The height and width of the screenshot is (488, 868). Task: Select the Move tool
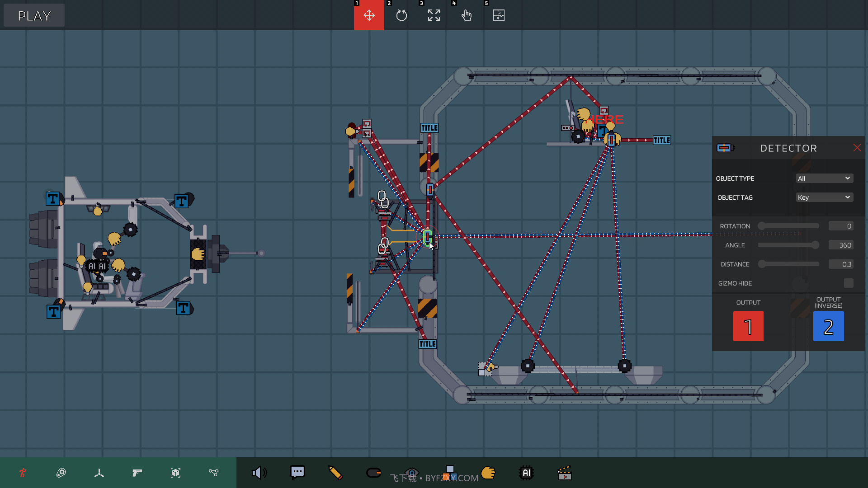click(x=369, y=15)
